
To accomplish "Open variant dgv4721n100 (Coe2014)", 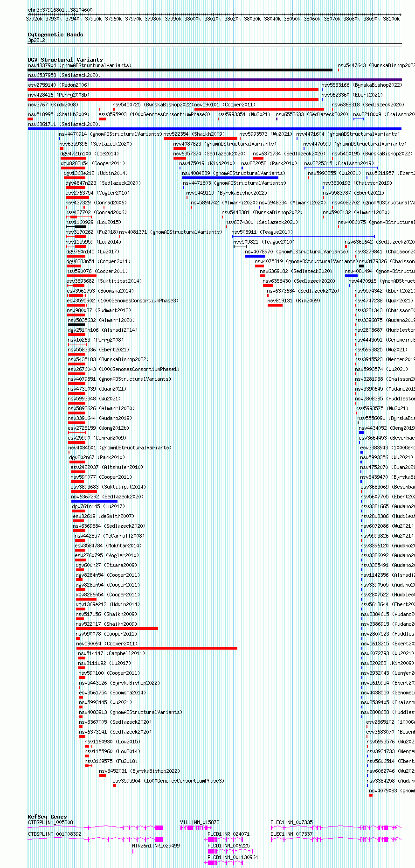I will pyautogui.click(x=90, y=154).
